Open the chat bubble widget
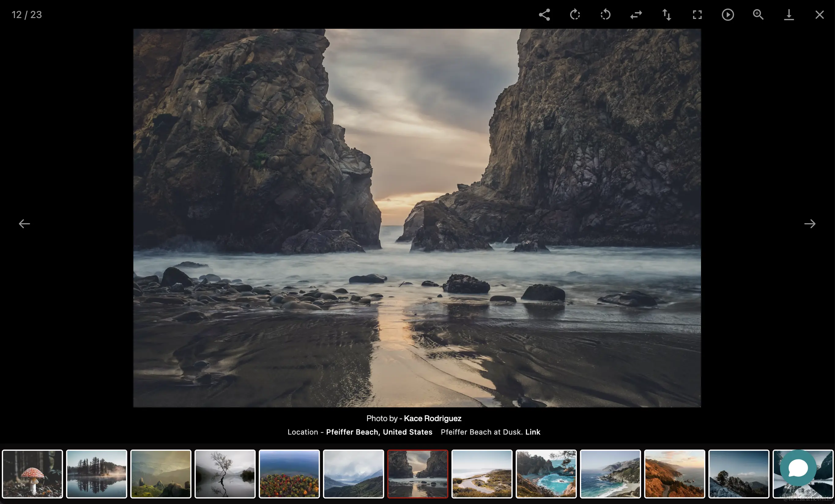Viewport: 835px width, 504px height. click(798, 468)
